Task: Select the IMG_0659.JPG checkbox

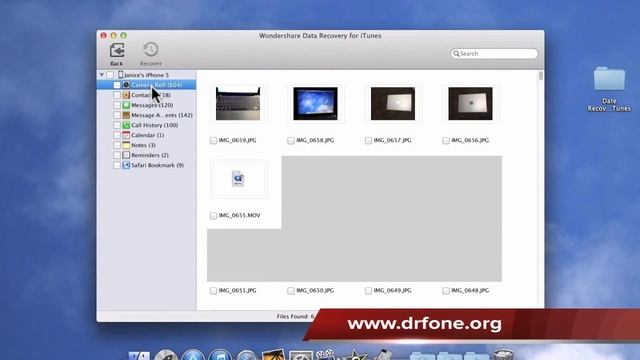Action: point(213,140)
